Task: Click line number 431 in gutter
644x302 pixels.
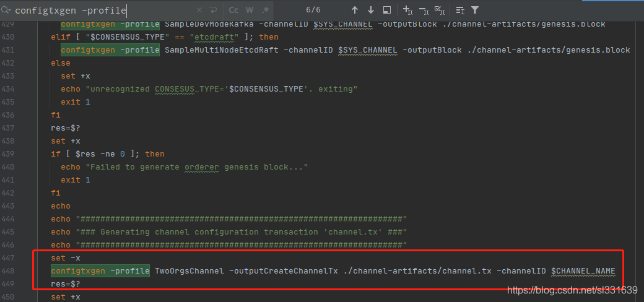Action: [x=8, y=50]
